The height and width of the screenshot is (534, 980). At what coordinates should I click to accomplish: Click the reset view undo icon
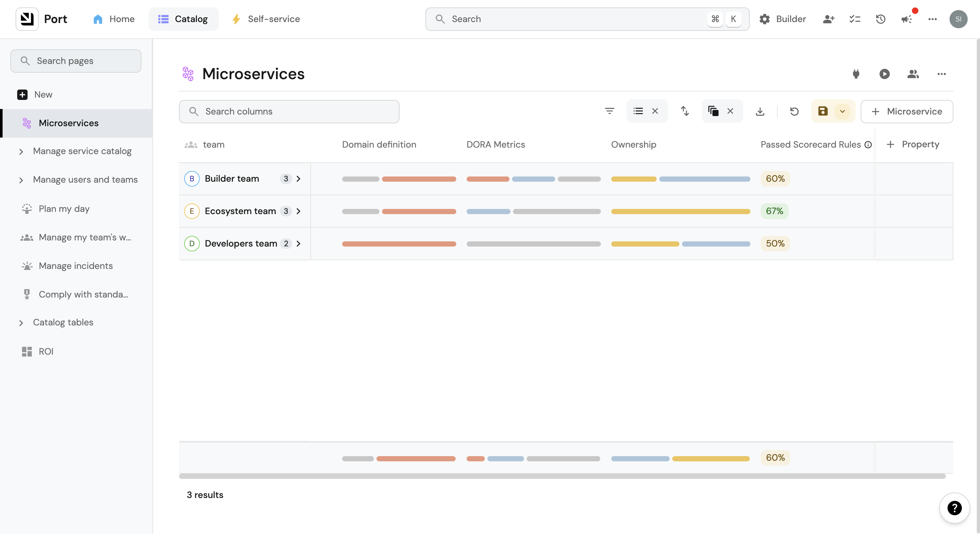pos(794,111)
